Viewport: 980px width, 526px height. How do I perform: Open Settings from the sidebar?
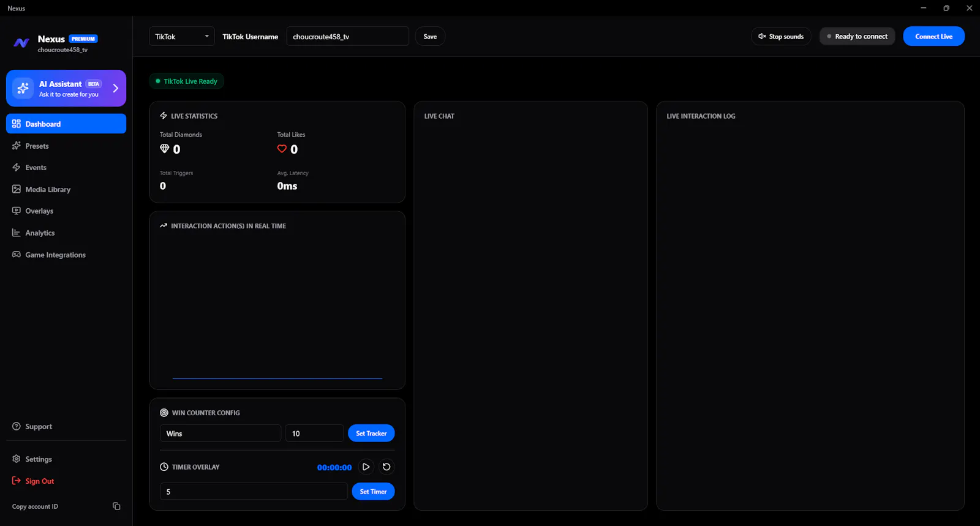point(66,459)
